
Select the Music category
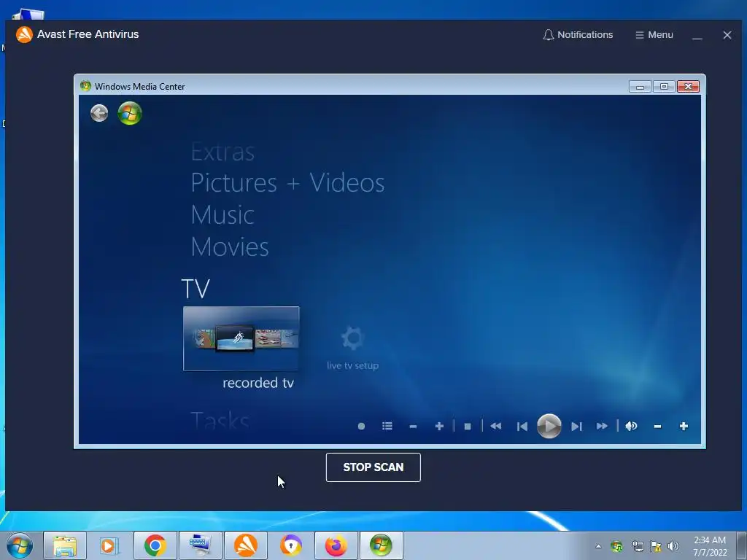click(222, 215)
